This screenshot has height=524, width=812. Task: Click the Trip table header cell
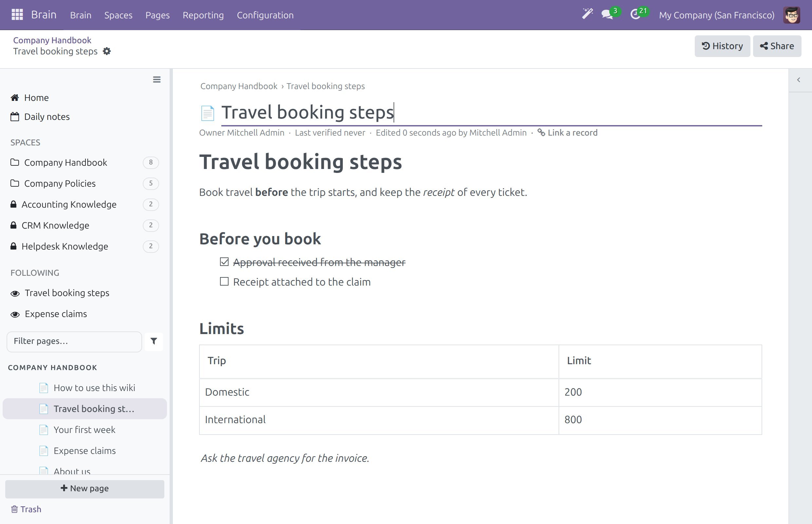(x=379, y=361)
